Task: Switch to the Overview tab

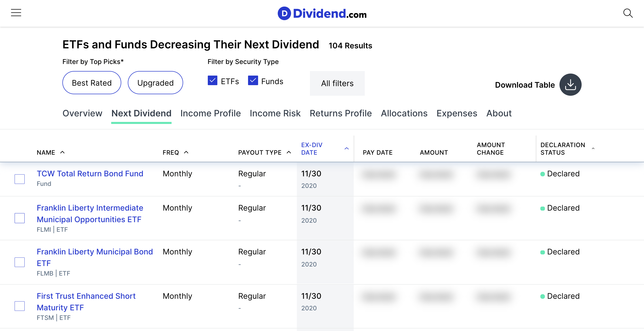Action: pos(82,113)
